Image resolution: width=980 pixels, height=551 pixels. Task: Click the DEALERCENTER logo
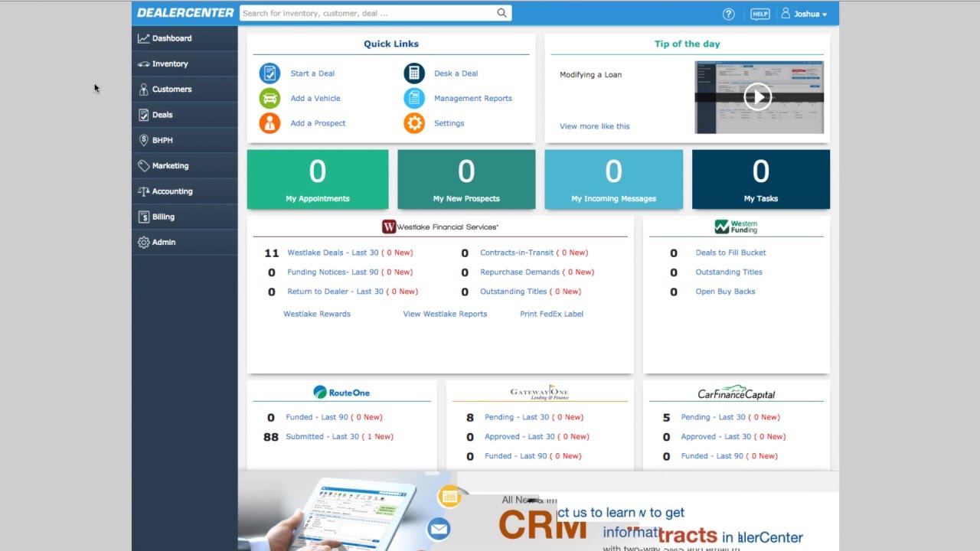click(x=185, y=13)
